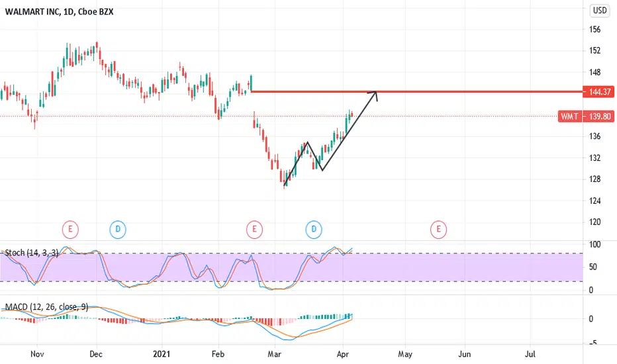Screen dimensions: 617x364
Task: Select the MACD (12, 26, close, 9) label
Action: point(46,307)
